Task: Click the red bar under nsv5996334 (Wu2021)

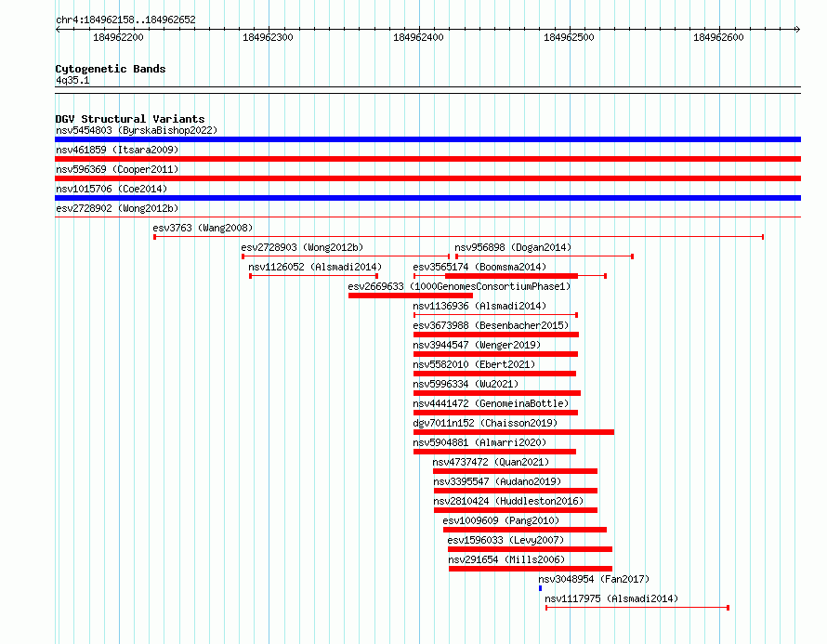Action: click(x=497, y=393)
